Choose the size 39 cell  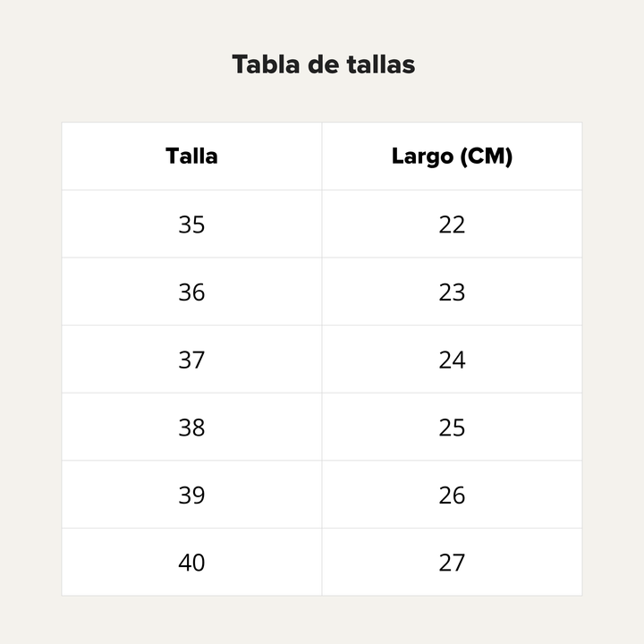pyautogui.click(x=191, y=495)
